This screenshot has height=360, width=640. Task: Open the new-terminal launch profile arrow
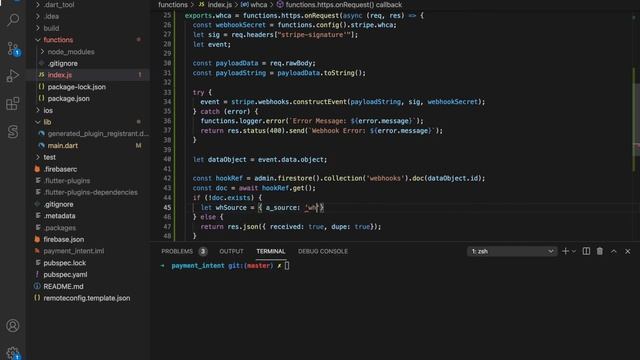[x=573, y=251]
